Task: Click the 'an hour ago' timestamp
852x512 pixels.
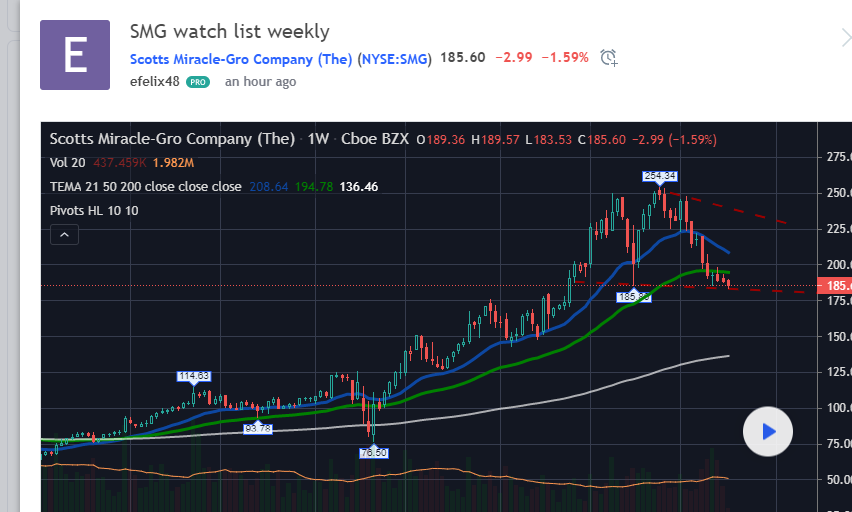Action: [x=260, y=82]
